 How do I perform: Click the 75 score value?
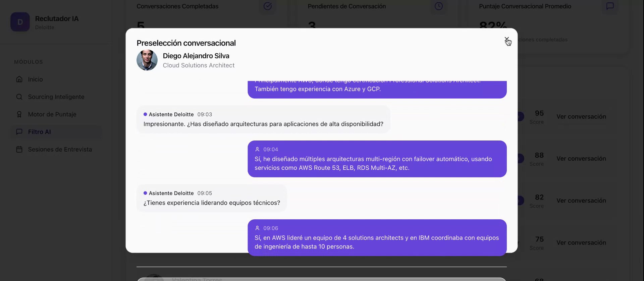539,239
